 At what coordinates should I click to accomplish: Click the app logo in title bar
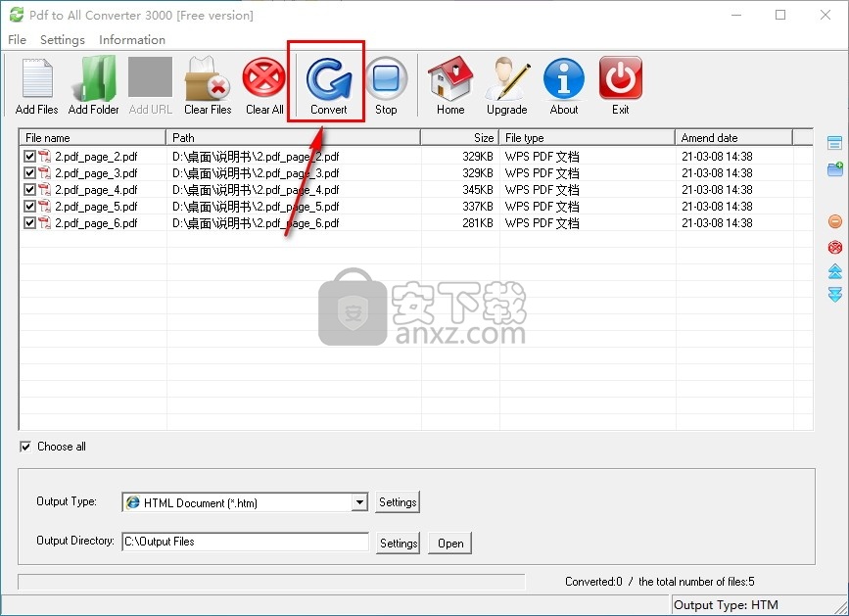coord(17,15)
